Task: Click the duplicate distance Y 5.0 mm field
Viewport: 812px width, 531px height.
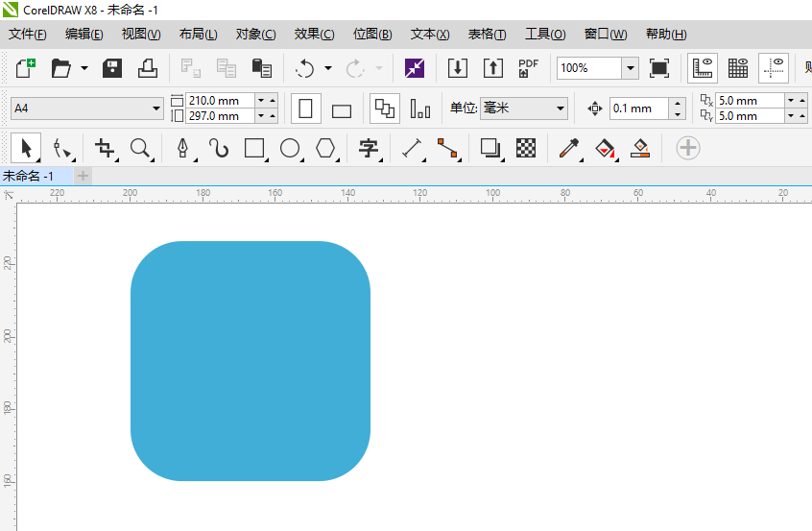Action: [x=750, y=116]
